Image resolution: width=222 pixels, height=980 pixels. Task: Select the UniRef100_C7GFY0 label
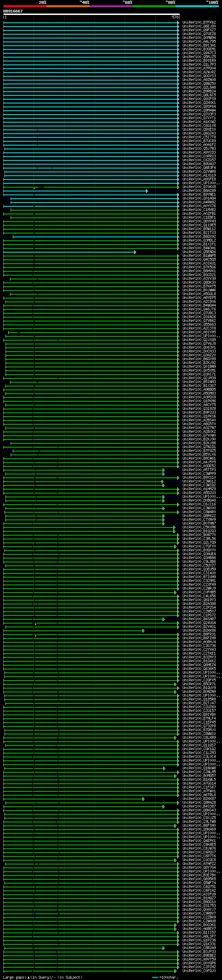(199, 546)
